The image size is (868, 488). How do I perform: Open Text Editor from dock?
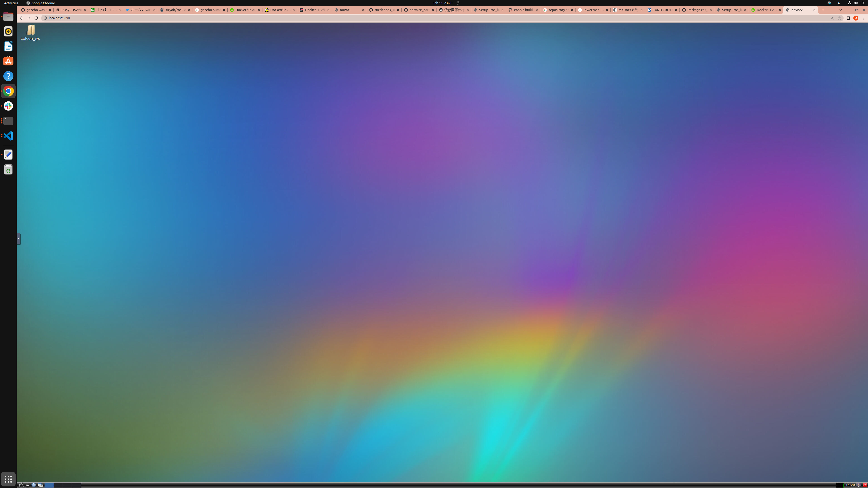pyautogui.click(x=8, y=155)
